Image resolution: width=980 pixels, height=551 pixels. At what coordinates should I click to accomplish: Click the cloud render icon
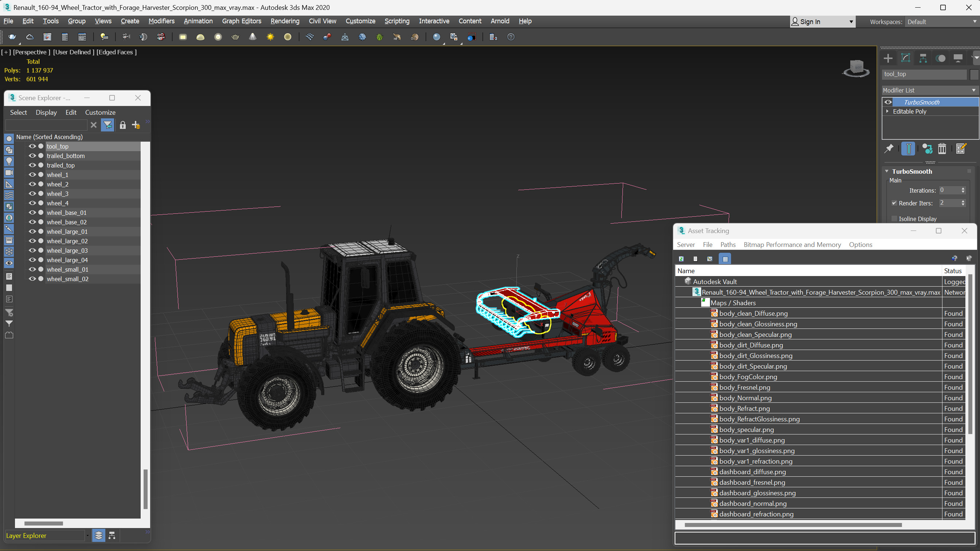coord(30,37)
